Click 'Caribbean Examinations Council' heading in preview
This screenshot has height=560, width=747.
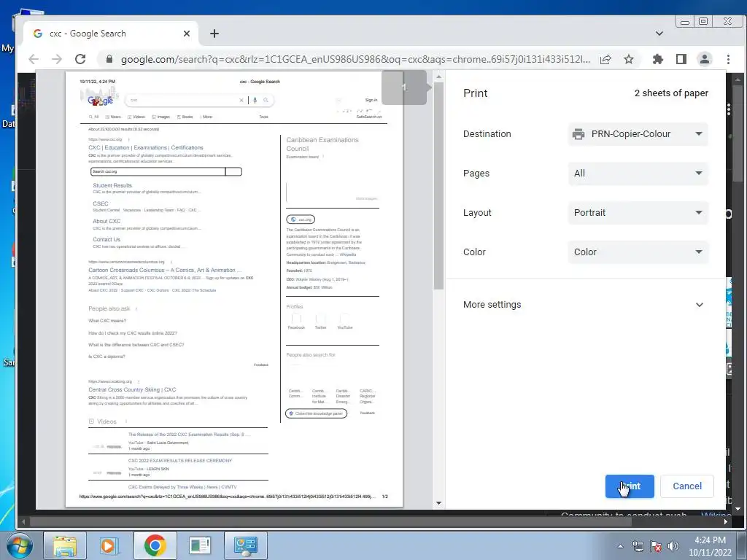[322, 144]
